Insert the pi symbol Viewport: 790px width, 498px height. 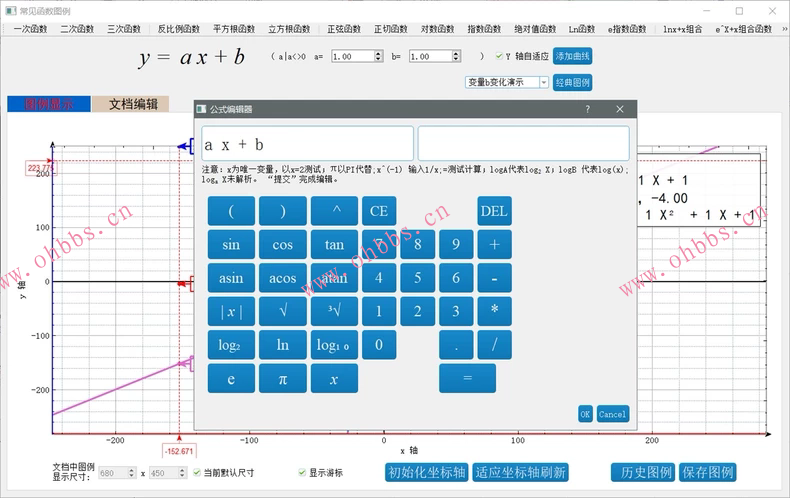pyautogui.click(x=283, y=379)
